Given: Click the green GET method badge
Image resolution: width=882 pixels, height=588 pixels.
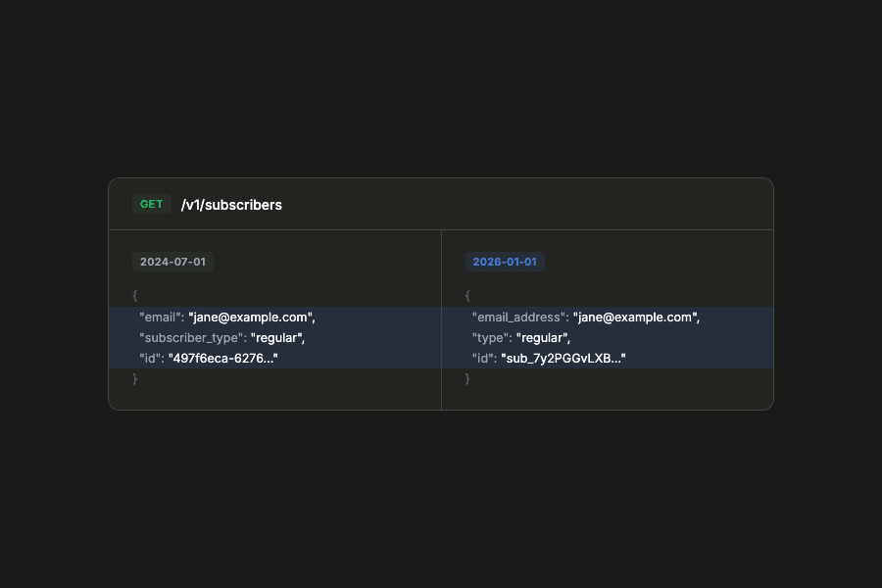Looking at the screenshot, I should coord(151,204).
